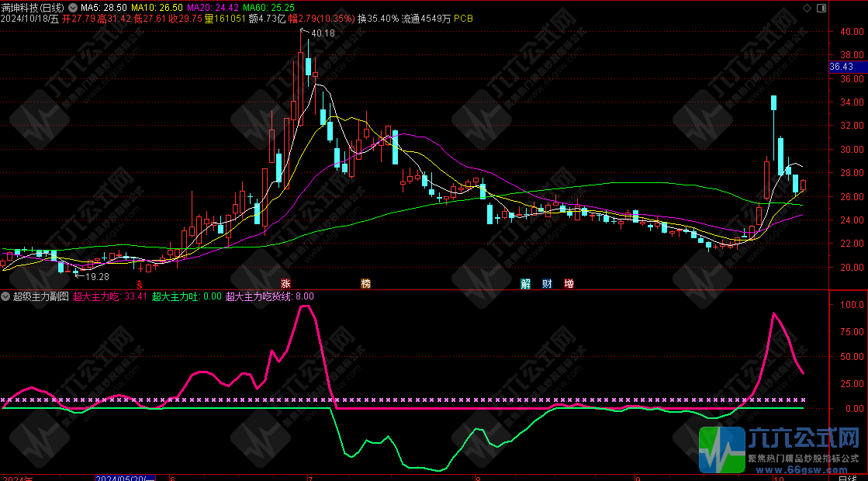The image size is (868, 481).
Task: Select the 超大主力吃货线: 8.00 label
Action: [270, 296]
